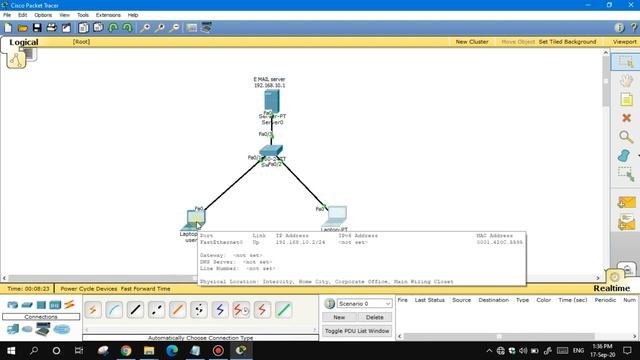
Task: Click New Cluster in the yellow bar
Action: pos(472,42)
